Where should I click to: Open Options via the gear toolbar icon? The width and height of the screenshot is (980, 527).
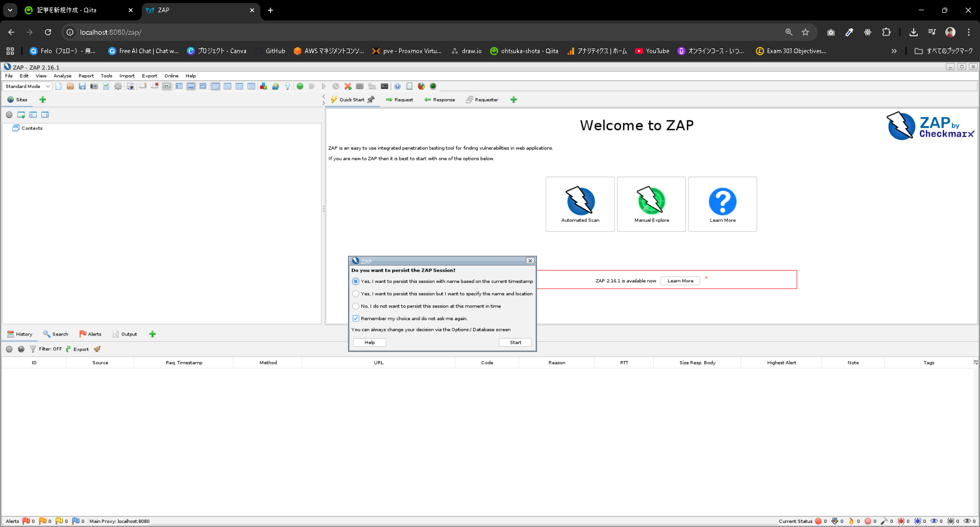pos(118,86)
